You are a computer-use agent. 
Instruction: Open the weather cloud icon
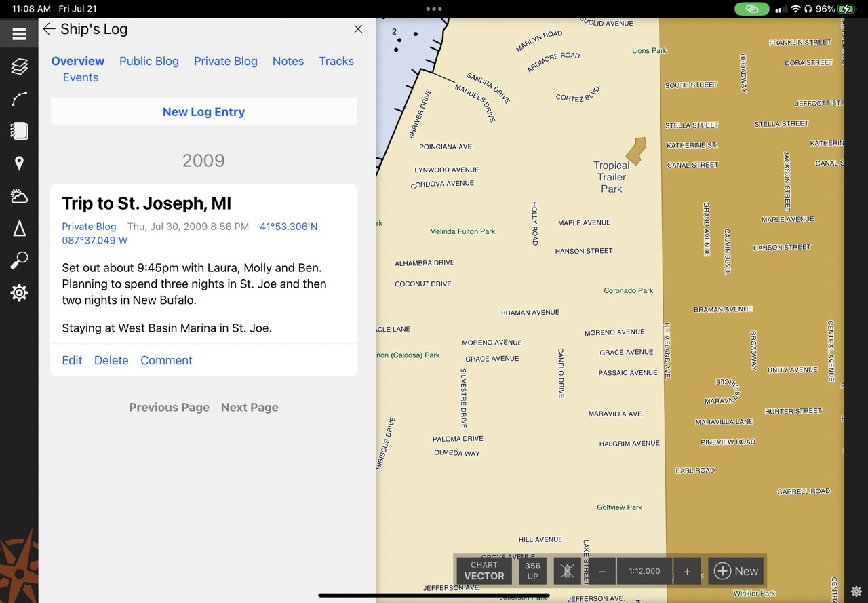click(19, 196)
